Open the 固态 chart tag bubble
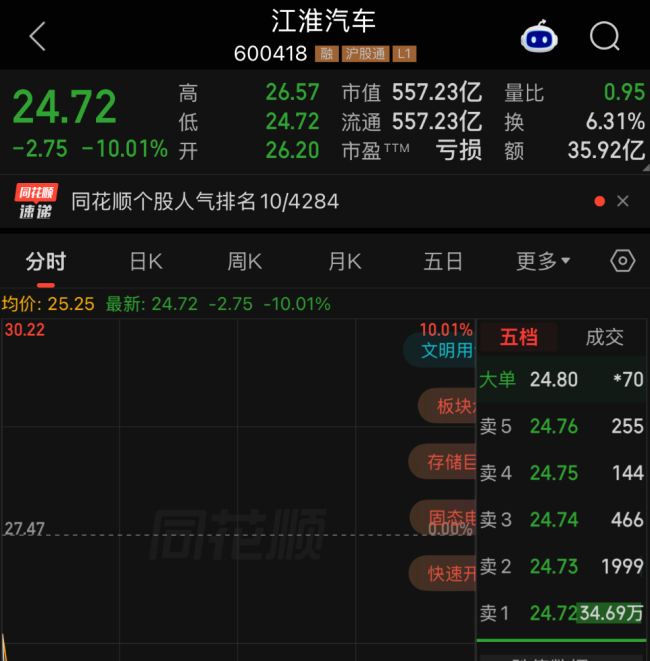The width and height of the screenshot is (650, 661). [x=443, y=517]
